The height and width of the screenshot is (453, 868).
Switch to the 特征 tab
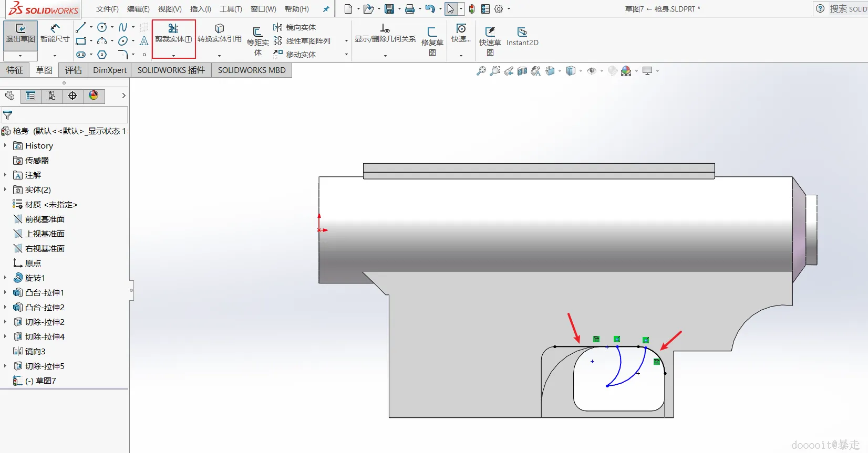(15, 70)
